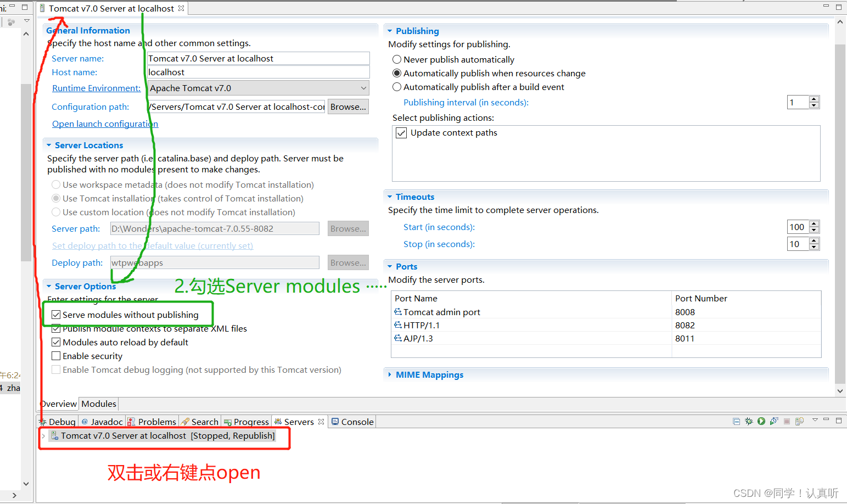Close the Tomcat v7.0 Server editor tab
Image resolution: width=847 pixels, height=504 pixels.
(x=181, y=8)
